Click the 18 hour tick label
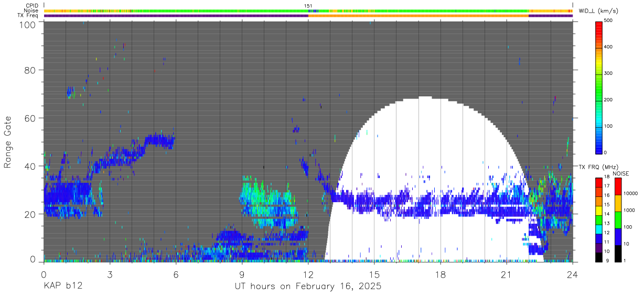Image resolution: width=644 pixels, height=297 pixels. click(440, 274)
